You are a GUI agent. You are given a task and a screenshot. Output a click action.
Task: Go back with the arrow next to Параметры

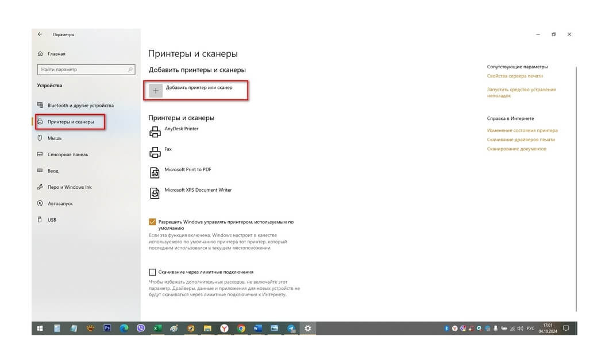[40, 34]
